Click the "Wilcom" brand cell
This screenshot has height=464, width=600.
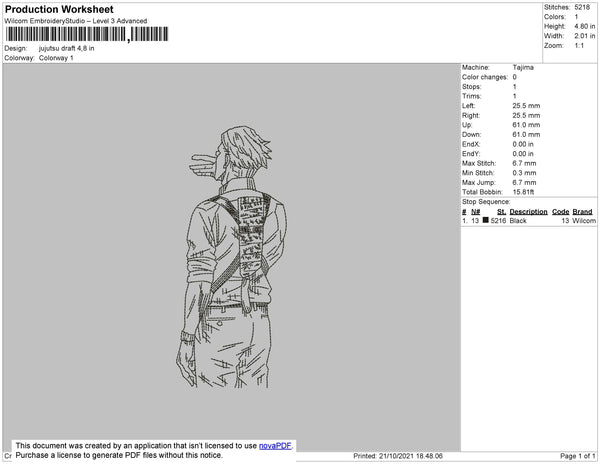(x=584, y=221)
